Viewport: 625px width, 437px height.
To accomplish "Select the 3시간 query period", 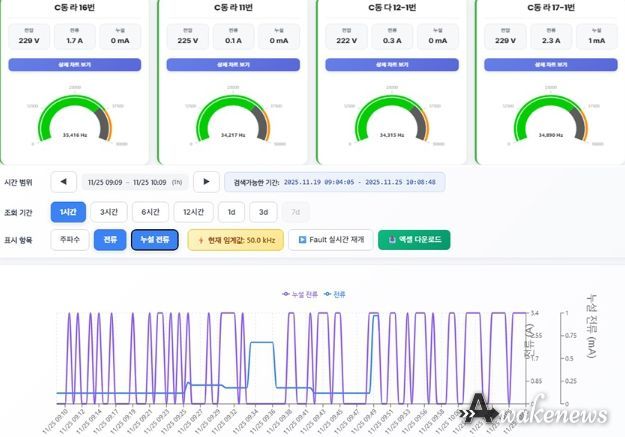I will point(108,212).
